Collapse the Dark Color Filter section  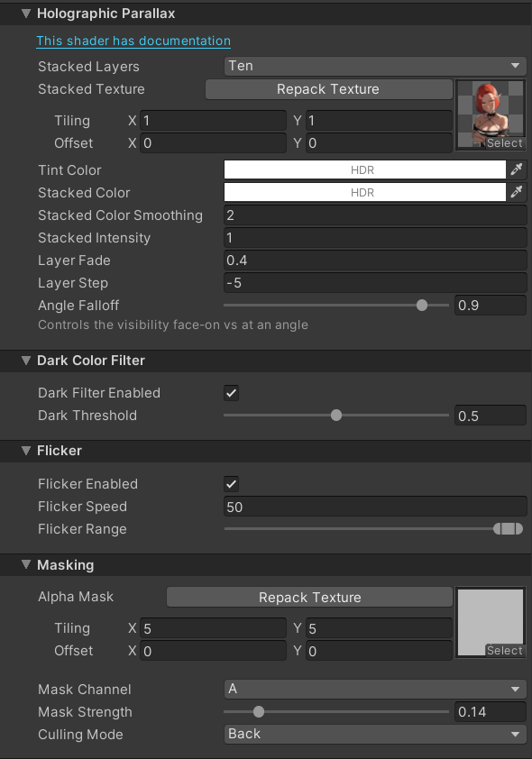(x=24, y=361)
